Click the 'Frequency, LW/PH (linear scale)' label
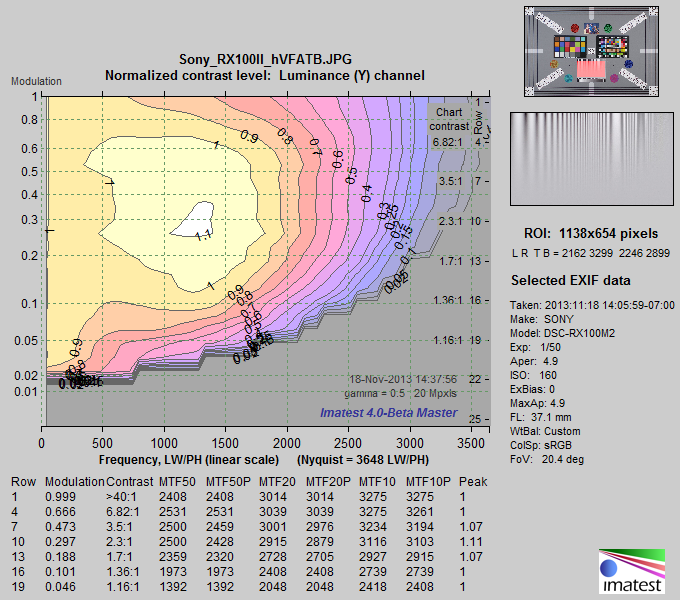 [189, 460]
